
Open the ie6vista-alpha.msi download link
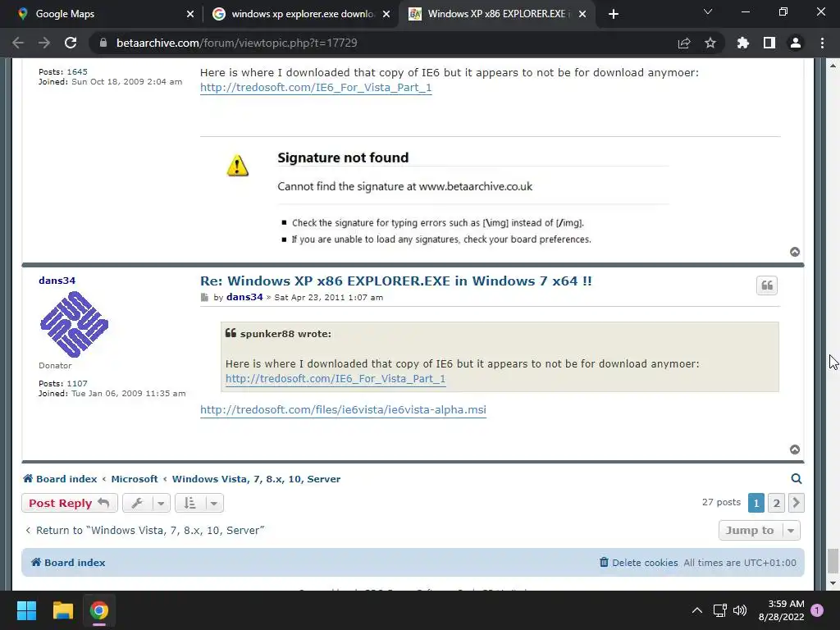pyautogui.click(x=343, y=410)
